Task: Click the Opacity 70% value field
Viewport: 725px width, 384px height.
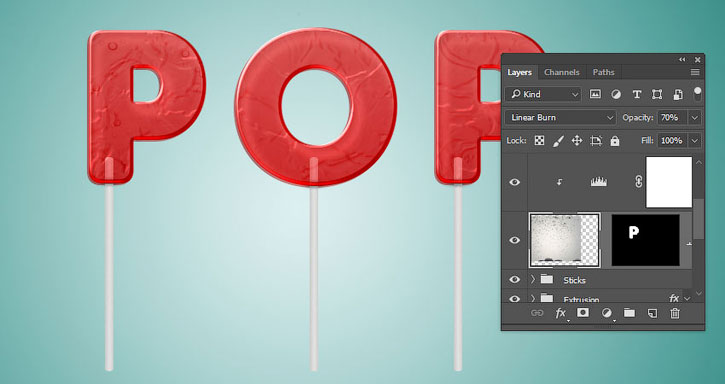Action: tap(672, 118)
